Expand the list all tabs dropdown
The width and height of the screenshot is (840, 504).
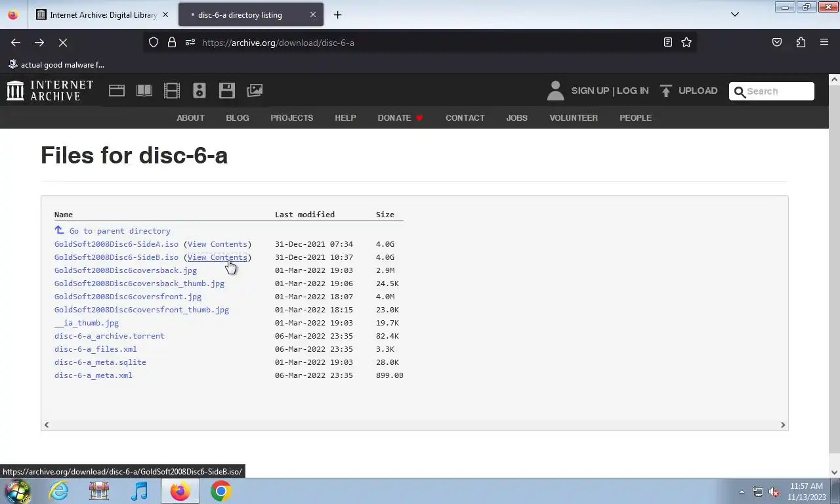735,14
